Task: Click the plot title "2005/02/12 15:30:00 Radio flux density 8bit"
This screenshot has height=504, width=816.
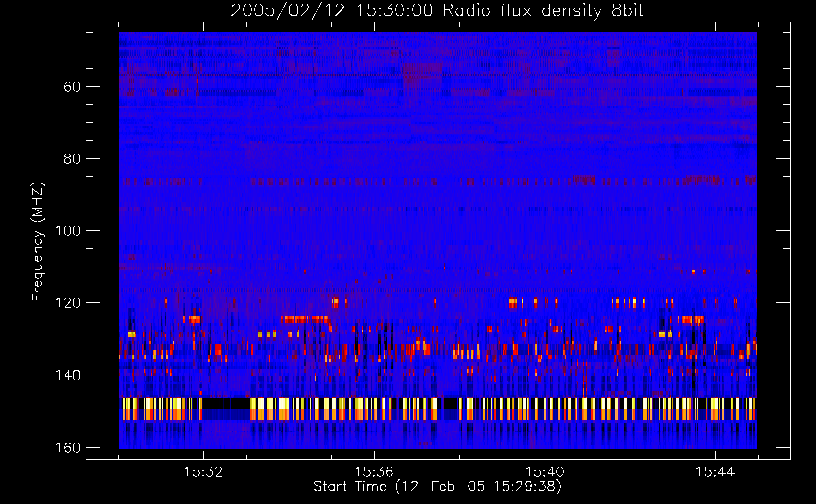Action: pyautogui.click(x=437, y=11)
